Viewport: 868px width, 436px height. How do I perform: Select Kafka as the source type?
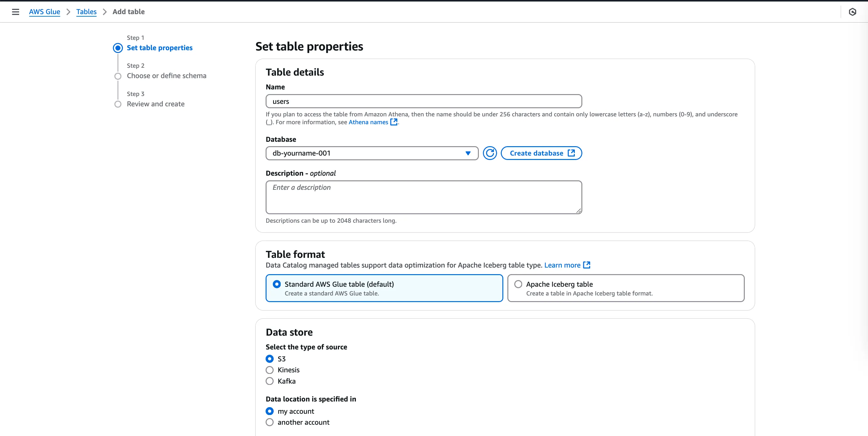click(270, 381)
